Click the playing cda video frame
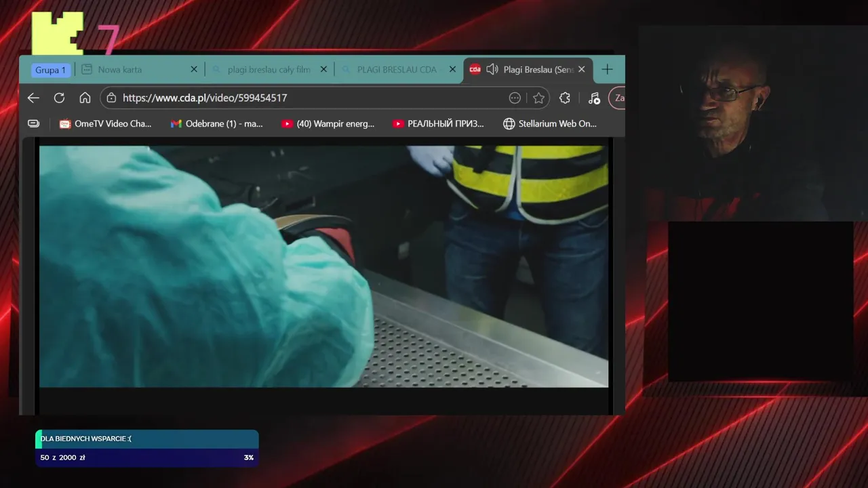868x488 pixels. click(x=323, y=266)
